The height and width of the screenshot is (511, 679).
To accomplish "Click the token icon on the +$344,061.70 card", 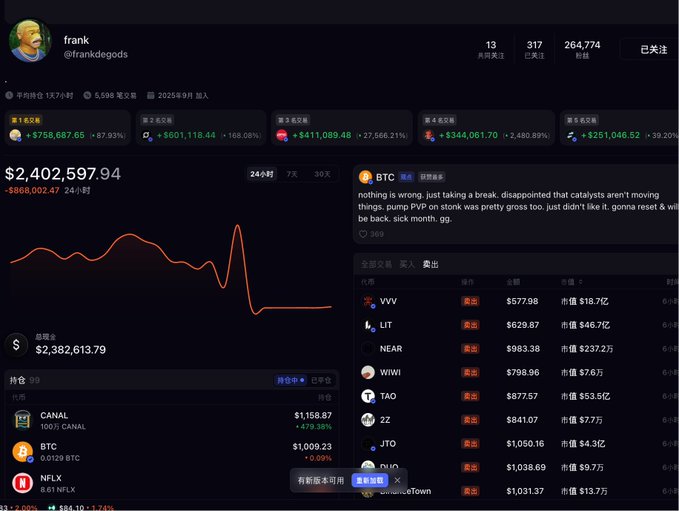I will tap(429, 136).
